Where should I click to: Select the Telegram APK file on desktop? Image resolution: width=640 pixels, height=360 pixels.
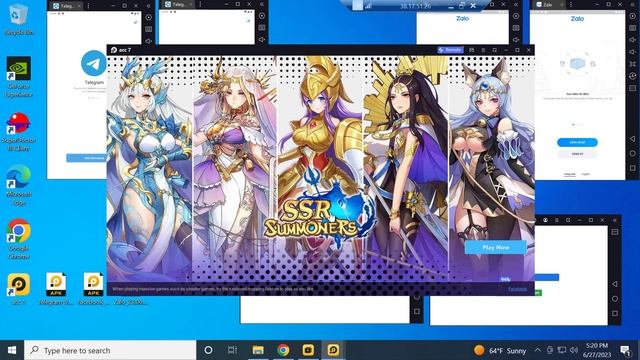[x=56, y=289]
